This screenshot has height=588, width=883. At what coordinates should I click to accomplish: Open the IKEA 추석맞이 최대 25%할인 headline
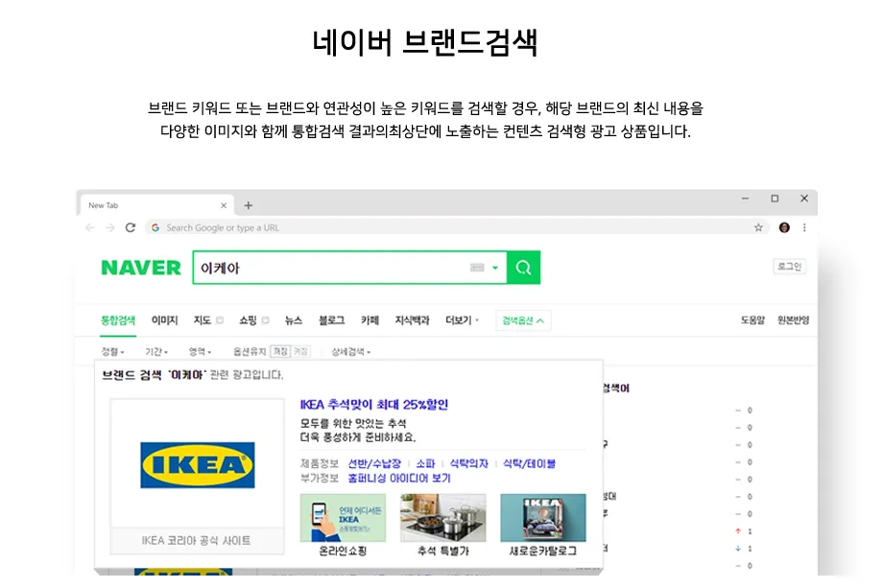(x=374, y=405)
